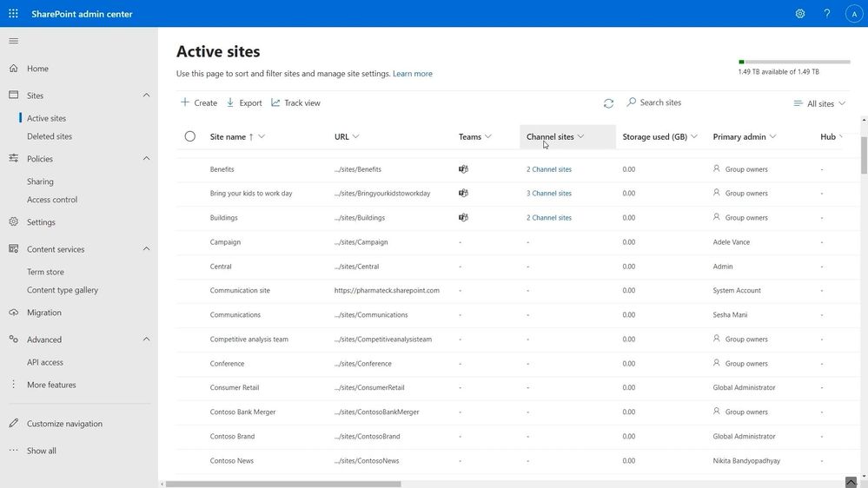The height and width of the screenshot is (488, 868).
Task: Open the Channel sites column dropdown
Action: 580,136
